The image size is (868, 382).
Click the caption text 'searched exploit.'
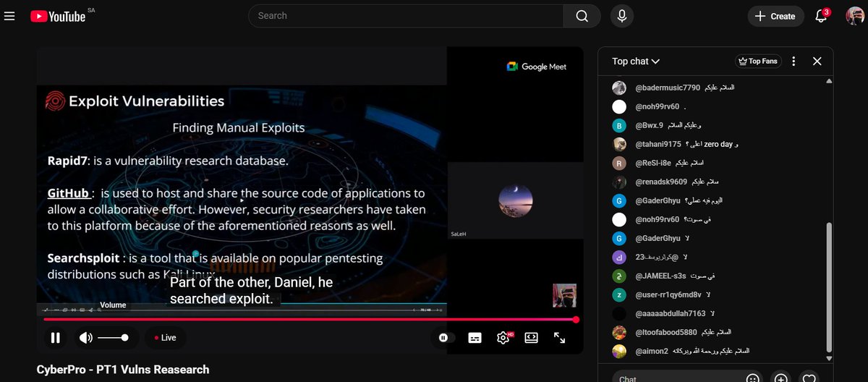(x=221, y=298)
